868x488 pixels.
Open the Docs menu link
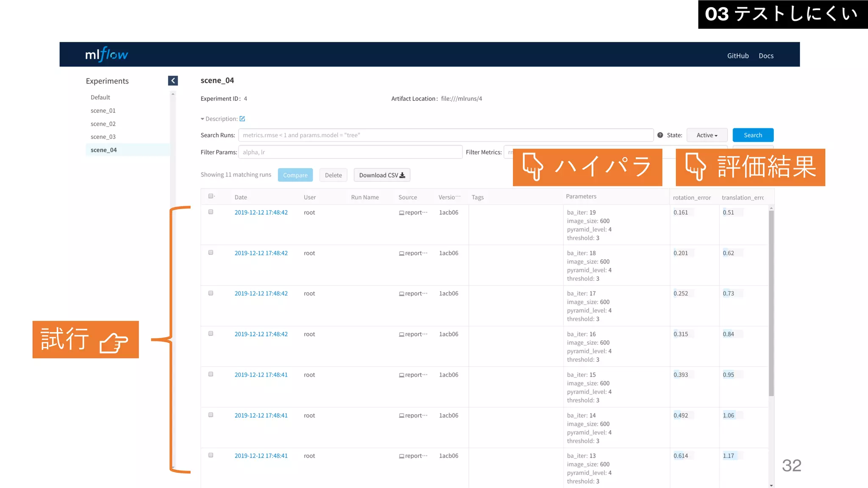(766, 56)
